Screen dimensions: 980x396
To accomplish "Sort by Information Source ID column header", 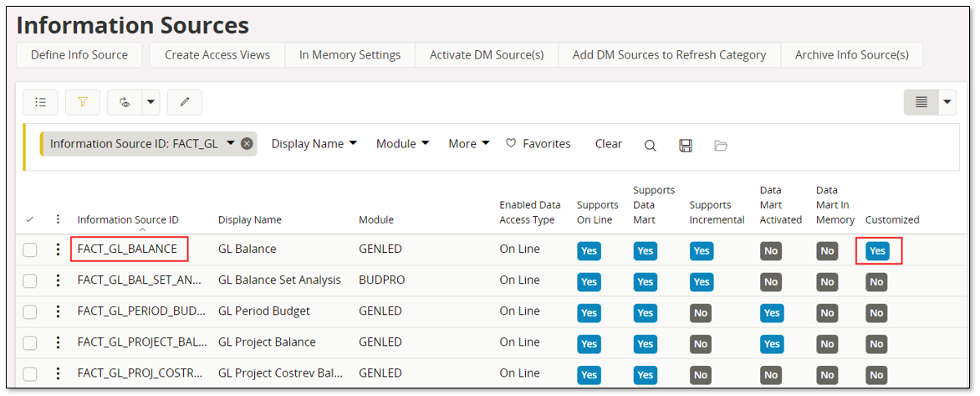I will pos(128,220).
